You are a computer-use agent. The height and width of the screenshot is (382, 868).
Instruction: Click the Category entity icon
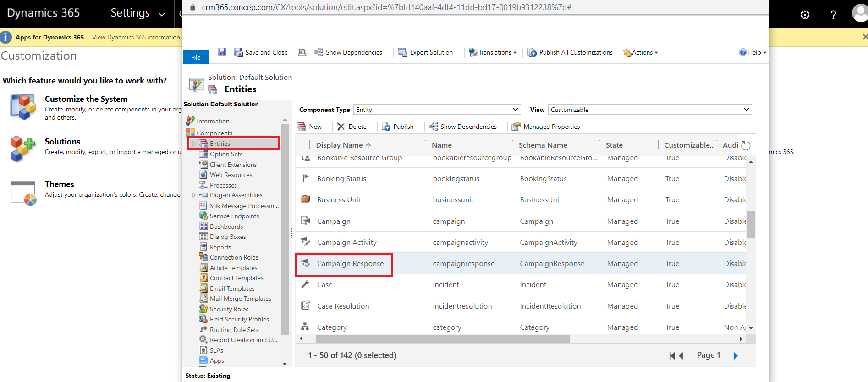(305, 327)
